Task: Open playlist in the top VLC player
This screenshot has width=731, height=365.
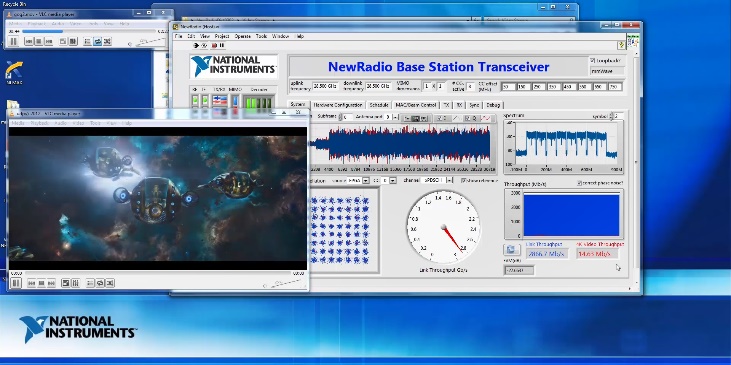Action: [x=87, y=41]
